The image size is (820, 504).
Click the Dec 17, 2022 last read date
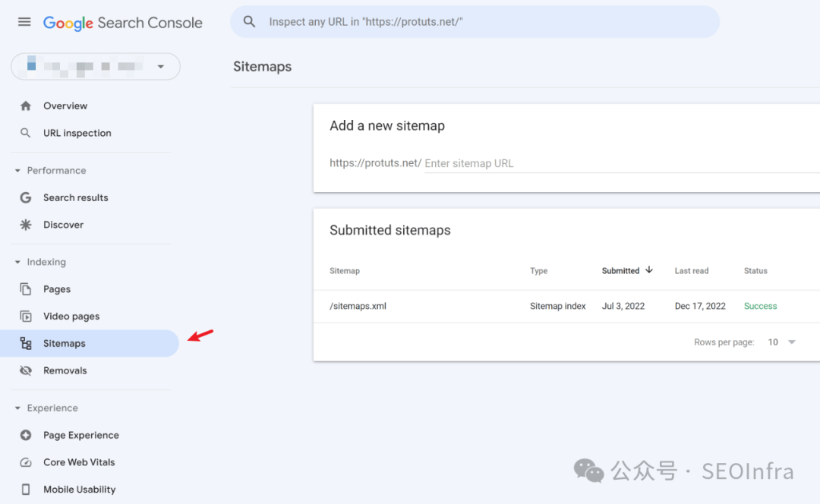point(700,306)
